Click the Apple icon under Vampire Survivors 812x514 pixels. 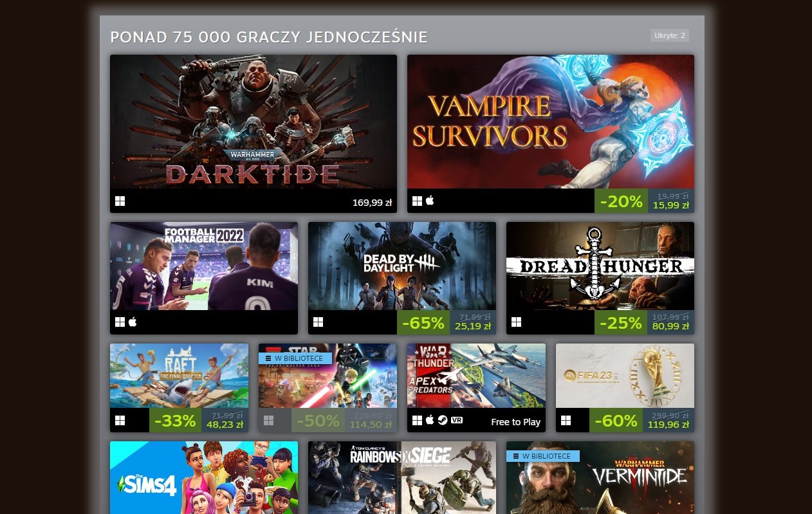click(x=430, y=201)
